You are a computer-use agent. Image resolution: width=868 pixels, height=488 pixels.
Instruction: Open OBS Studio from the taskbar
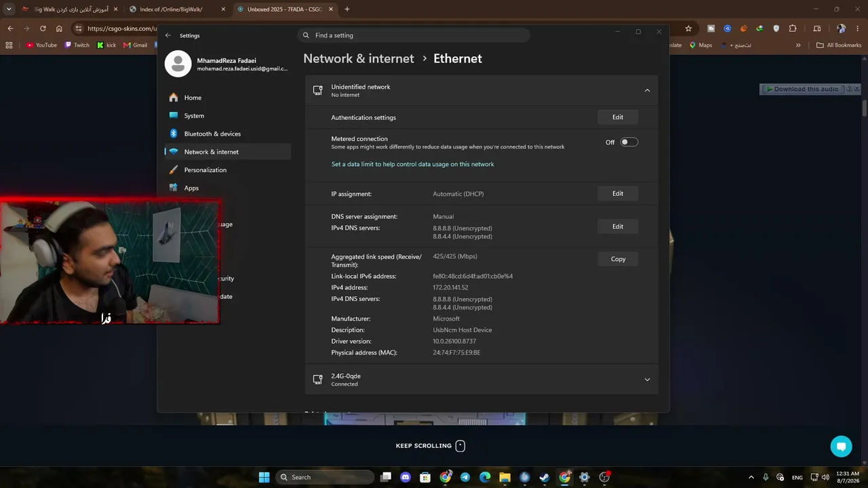click(x=604, y=477)
